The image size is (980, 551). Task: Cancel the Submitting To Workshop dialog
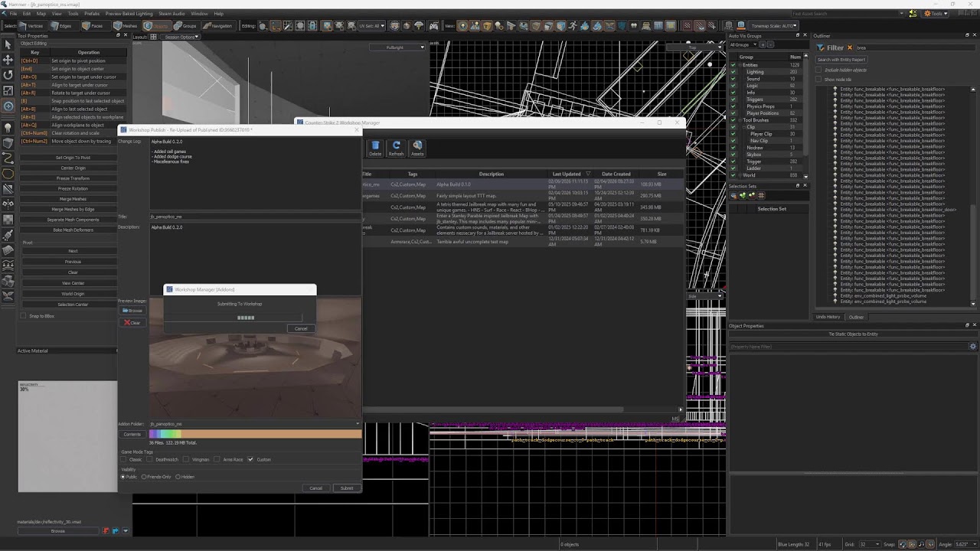(x=301, y=328)
